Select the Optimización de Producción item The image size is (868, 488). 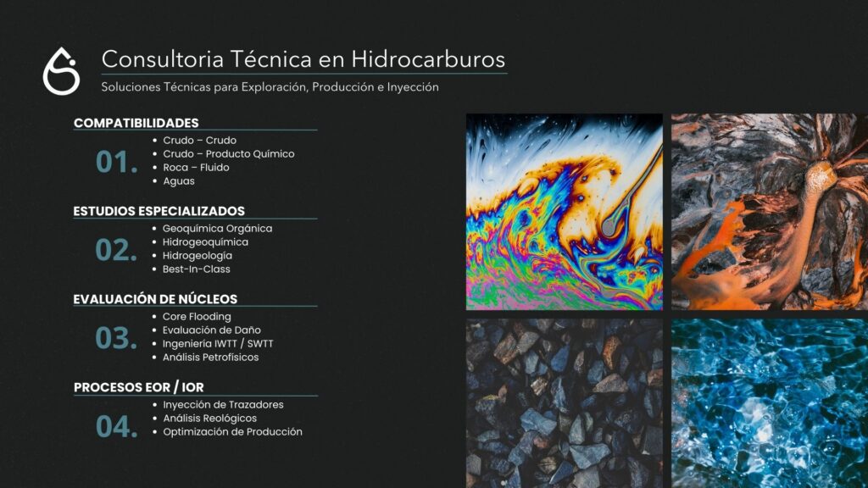click(232, 432)
